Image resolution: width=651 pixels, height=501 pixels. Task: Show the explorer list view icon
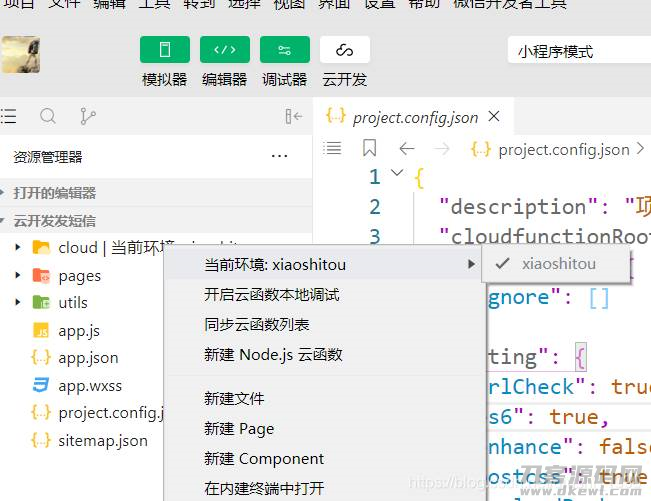coord(8,116)
